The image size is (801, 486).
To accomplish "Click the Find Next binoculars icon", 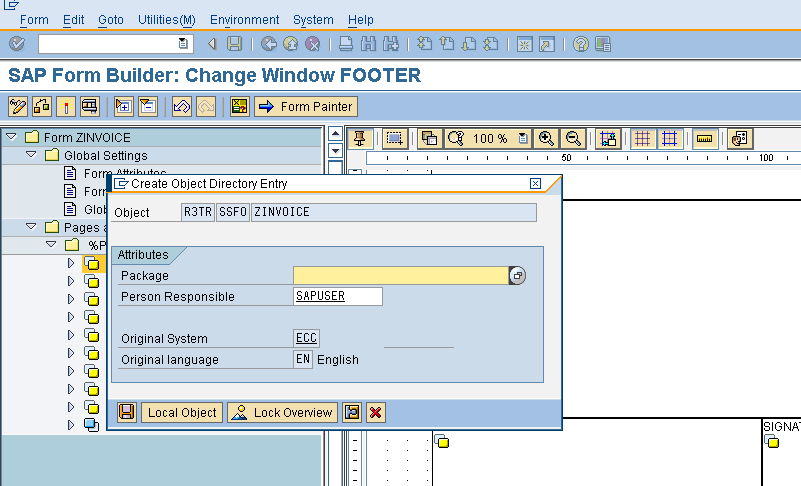I will pyautogui.click(x=391, y=44).
